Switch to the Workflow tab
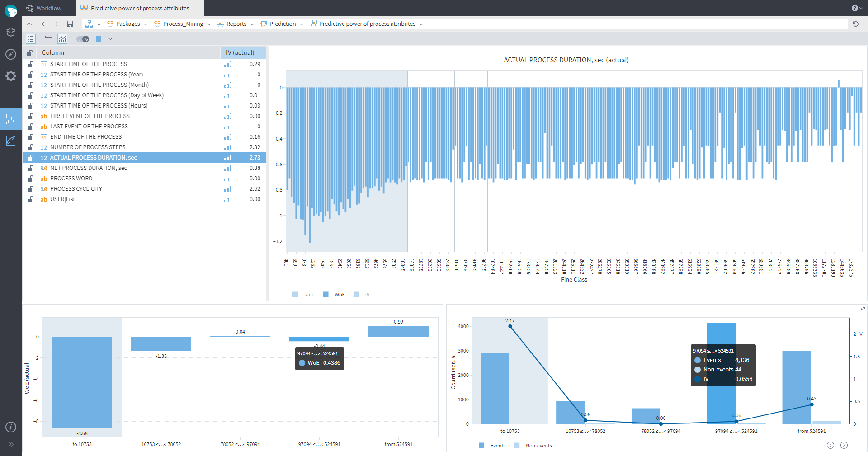868x456 pixels. pos(49,8)
